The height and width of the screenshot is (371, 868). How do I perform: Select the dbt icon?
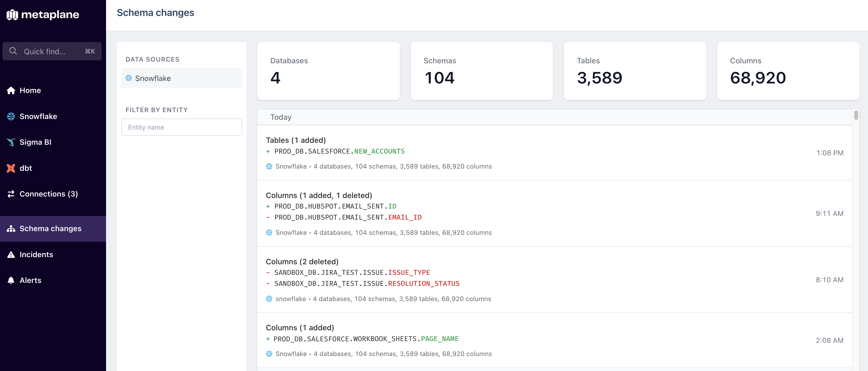[x=11, y=168]
